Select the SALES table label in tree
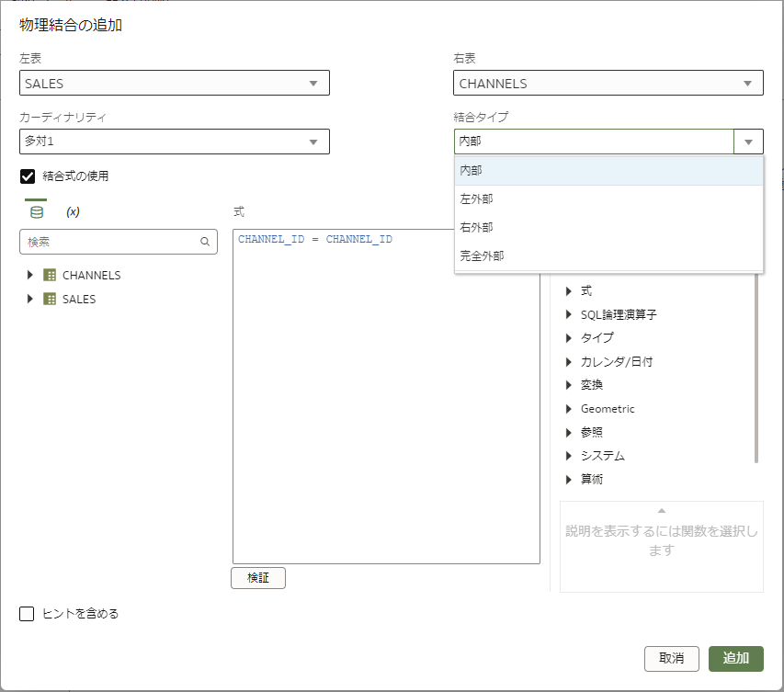 79,299
